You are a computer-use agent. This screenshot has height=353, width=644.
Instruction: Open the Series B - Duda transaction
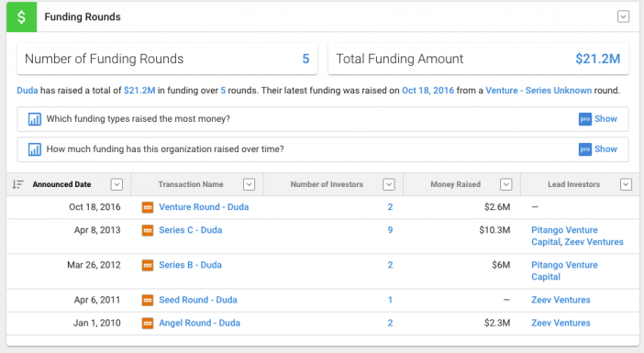(191, 265)
